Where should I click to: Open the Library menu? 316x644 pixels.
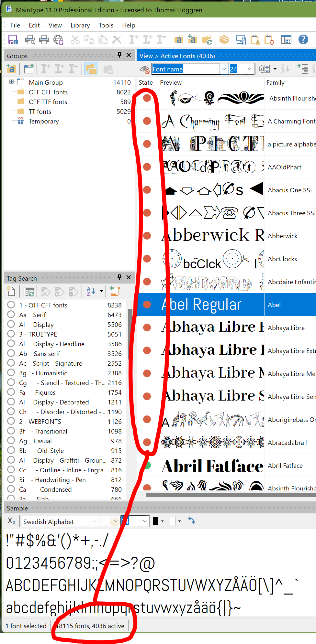tap(80, 25)
